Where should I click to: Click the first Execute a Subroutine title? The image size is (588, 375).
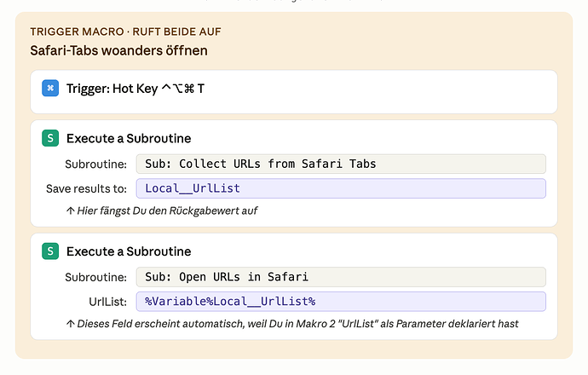coord(129,138)
